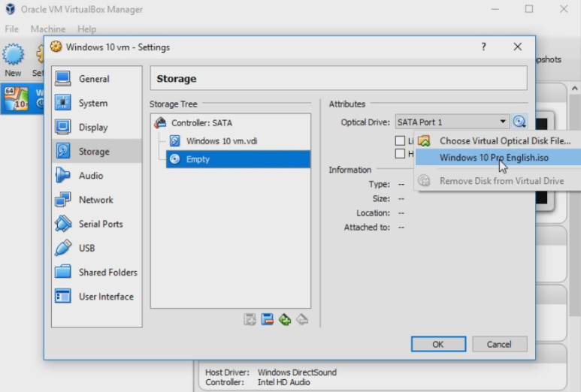Screen dimensions: 581x392
Task: Choose Virtual Optical Disk File menu entry
Action: (498, 140)
